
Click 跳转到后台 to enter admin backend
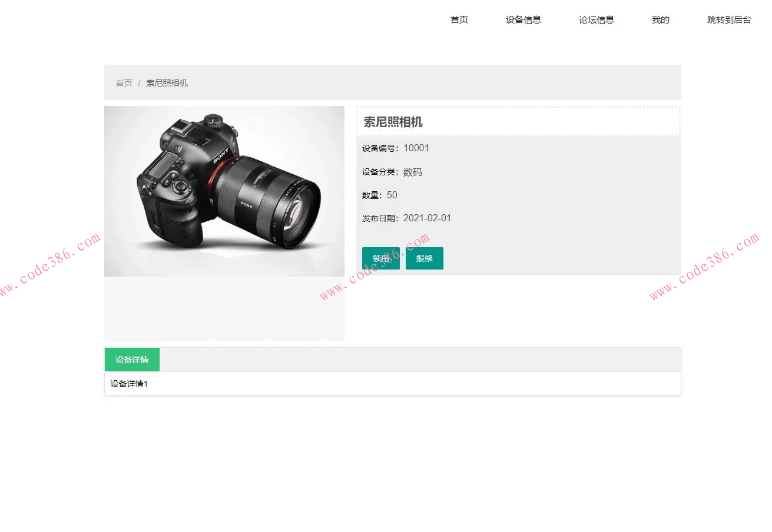coord(729,19)
